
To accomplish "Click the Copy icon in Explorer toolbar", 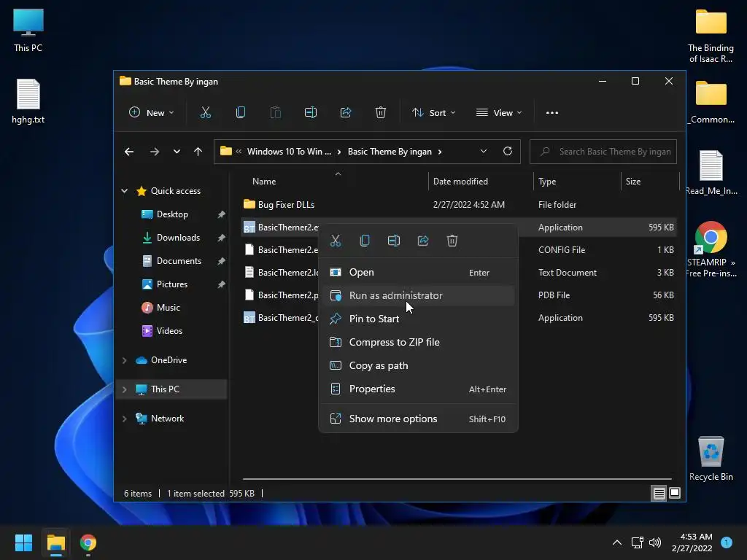I will pyautogui.click(x=241, y=113).
